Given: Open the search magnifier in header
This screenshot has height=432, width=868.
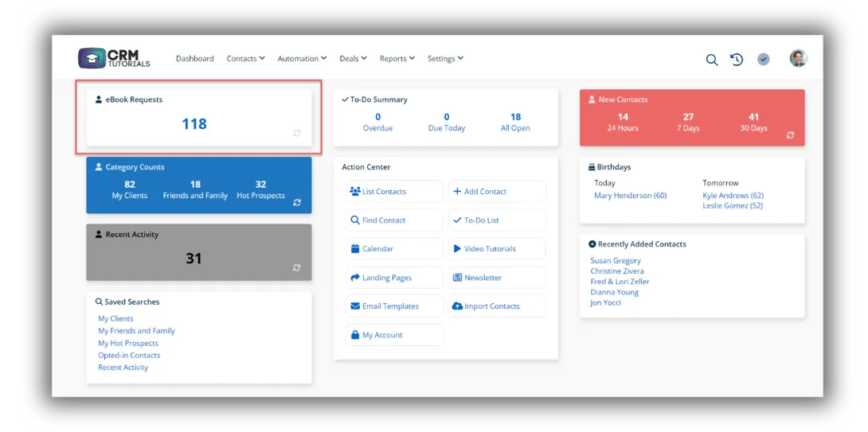Looking at the screenshot, I should coord(711,60).
